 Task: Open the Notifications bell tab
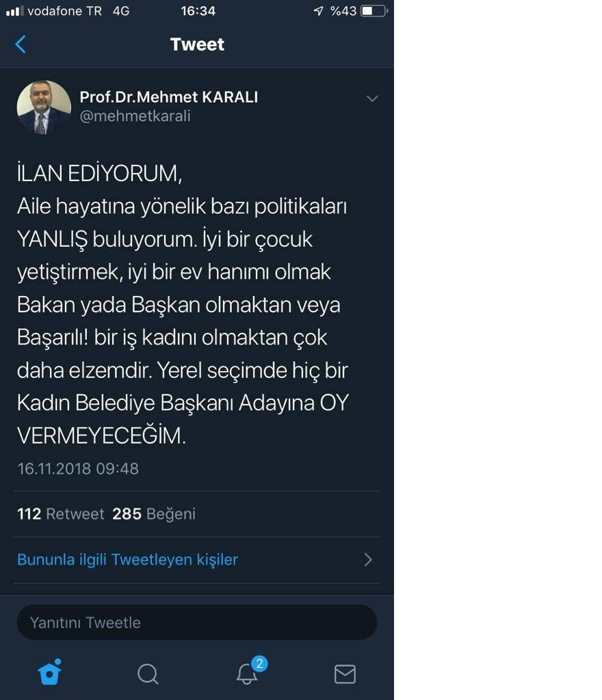coord(247,674)
